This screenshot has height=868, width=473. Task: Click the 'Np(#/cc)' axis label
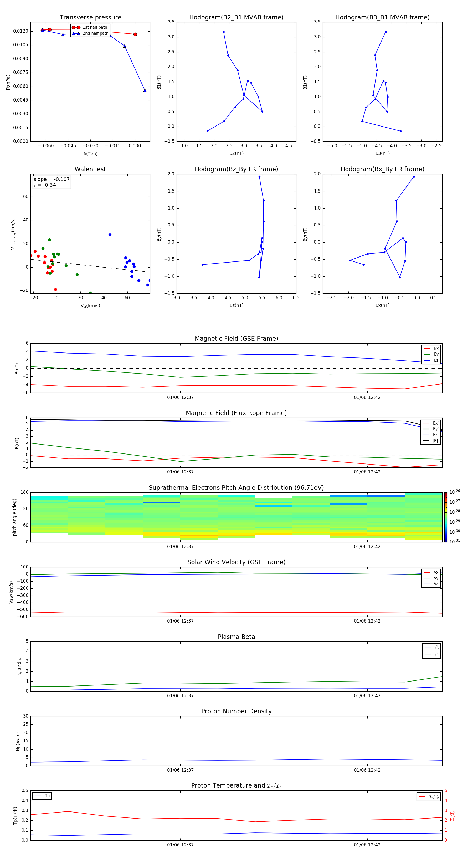(18, 741)
